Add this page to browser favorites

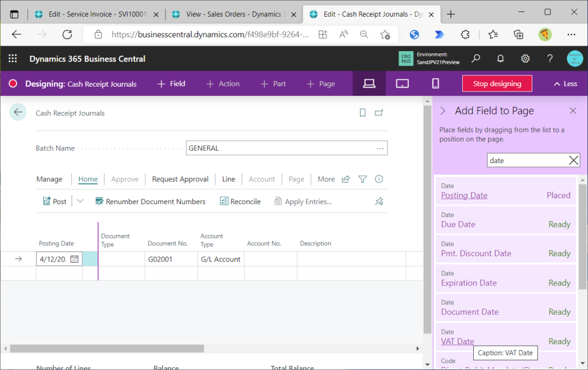click(385, 34)
